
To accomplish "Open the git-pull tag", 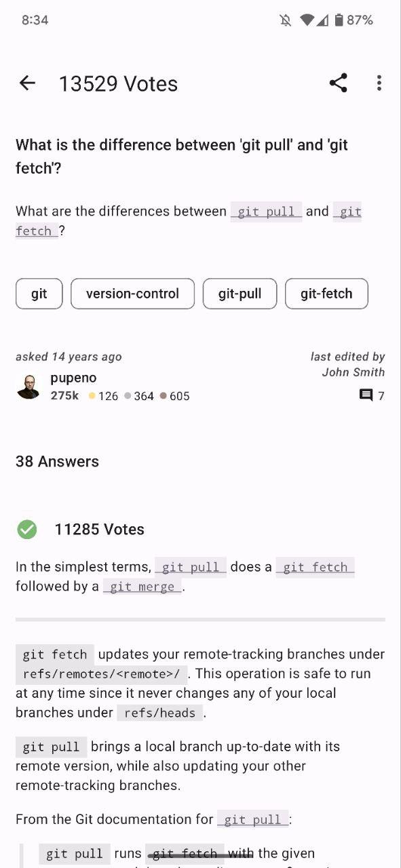I will tap(240, 294).
